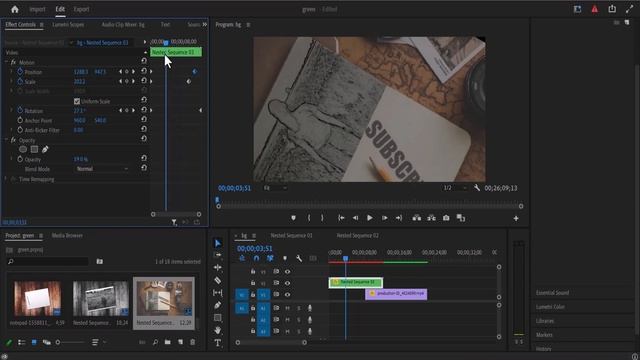Go to the Home screen icon
Image resolution: width=640 pixels, height=360 pixels.
(15, 9)
